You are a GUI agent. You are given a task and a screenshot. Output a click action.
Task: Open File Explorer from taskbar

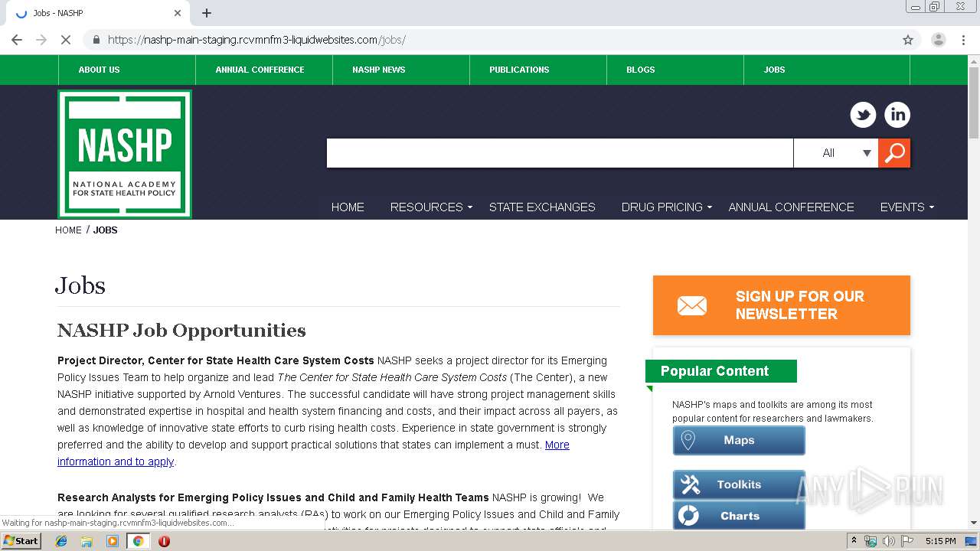(x=87, y=541)
